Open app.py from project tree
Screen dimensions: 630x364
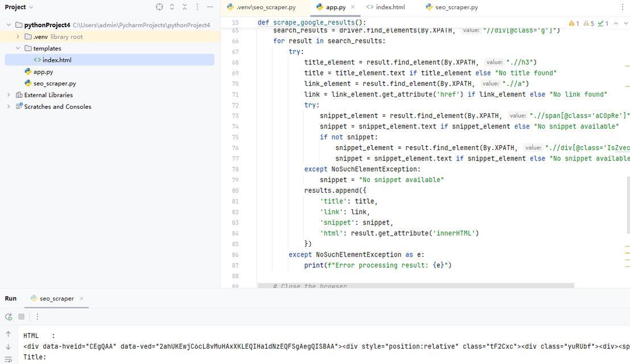pyautogui.click(x=43, y=72)
